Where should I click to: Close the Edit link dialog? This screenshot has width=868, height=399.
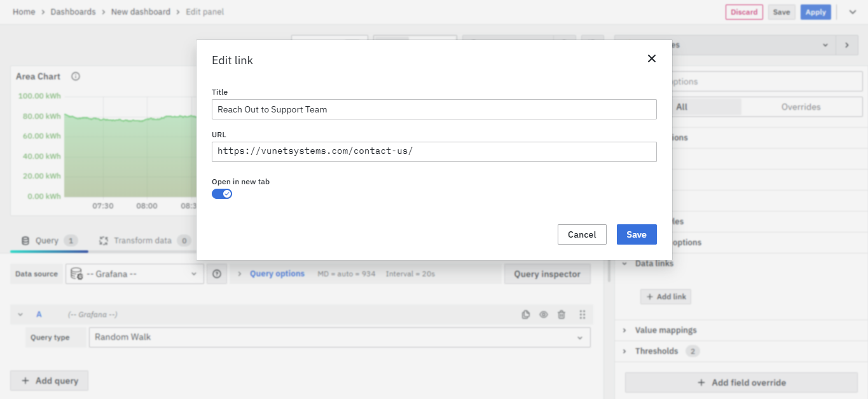(x=651, y=58)
